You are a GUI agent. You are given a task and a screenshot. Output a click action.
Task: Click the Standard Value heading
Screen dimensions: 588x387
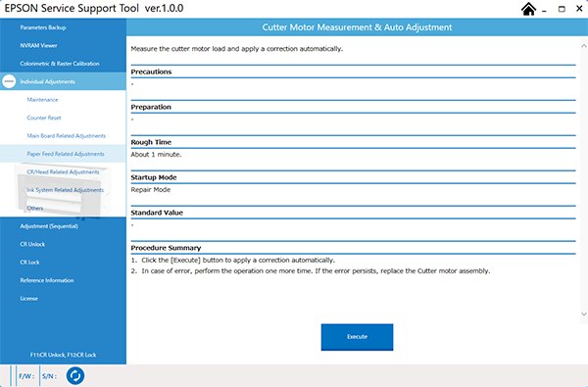[157, 213]
